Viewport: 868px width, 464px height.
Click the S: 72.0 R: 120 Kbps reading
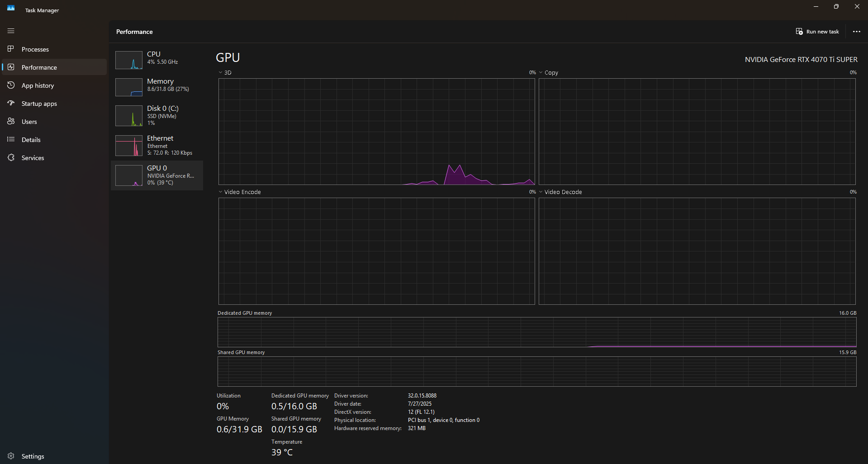[x=170, y=153]
